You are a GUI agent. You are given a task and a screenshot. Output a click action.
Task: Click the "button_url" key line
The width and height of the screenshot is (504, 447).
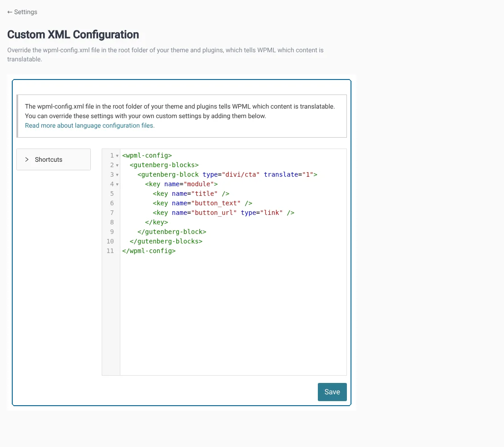(223, 213)
